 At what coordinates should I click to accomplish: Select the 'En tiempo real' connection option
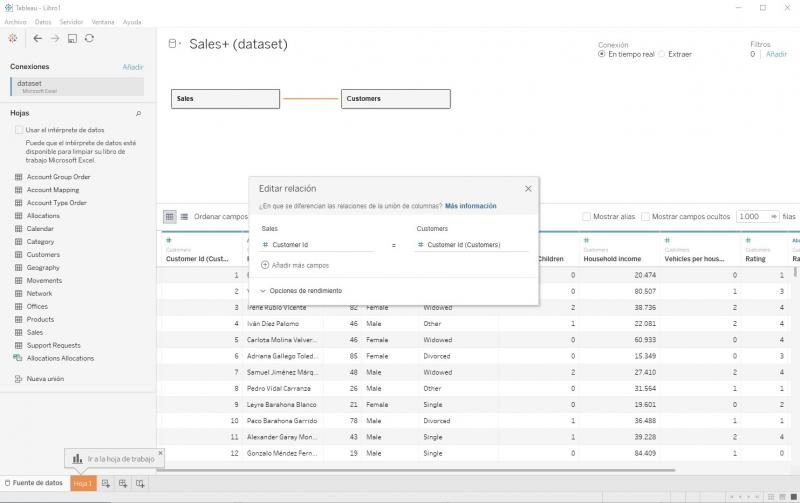(x=602, y=54)
